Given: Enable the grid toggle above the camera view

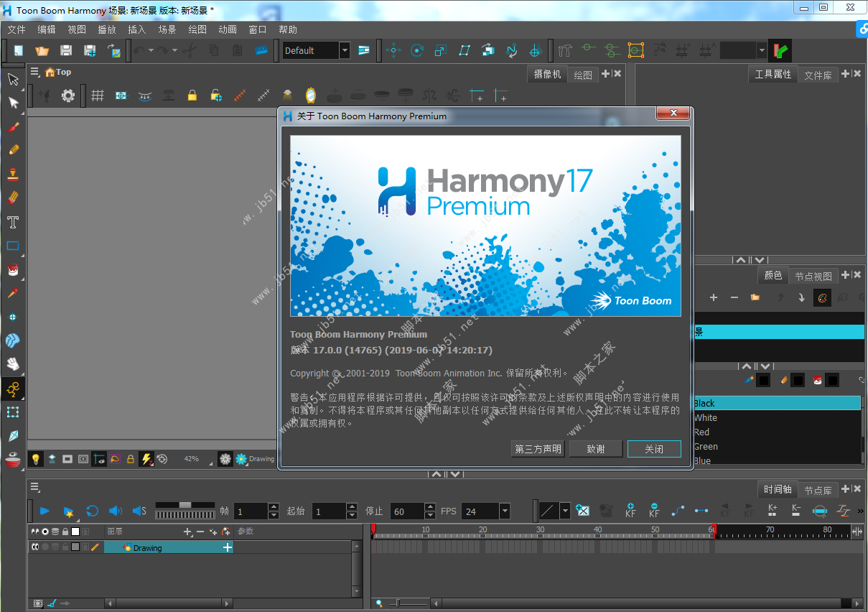Looking at the screenshot, I should click(98, 94).
